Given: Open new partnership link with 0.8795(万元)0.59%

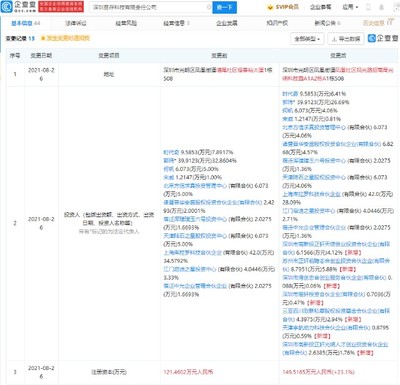Looking at the screenshot, I should 326,328.
